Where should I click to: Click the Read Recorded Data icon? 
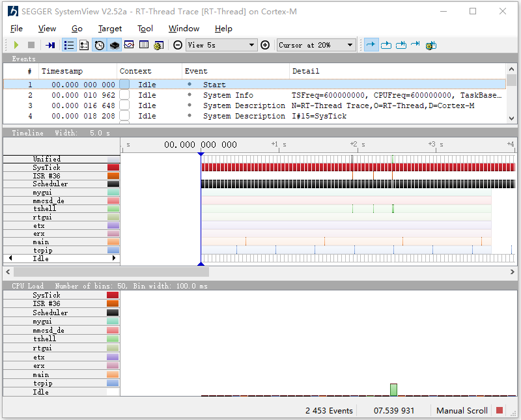[50, 45]
